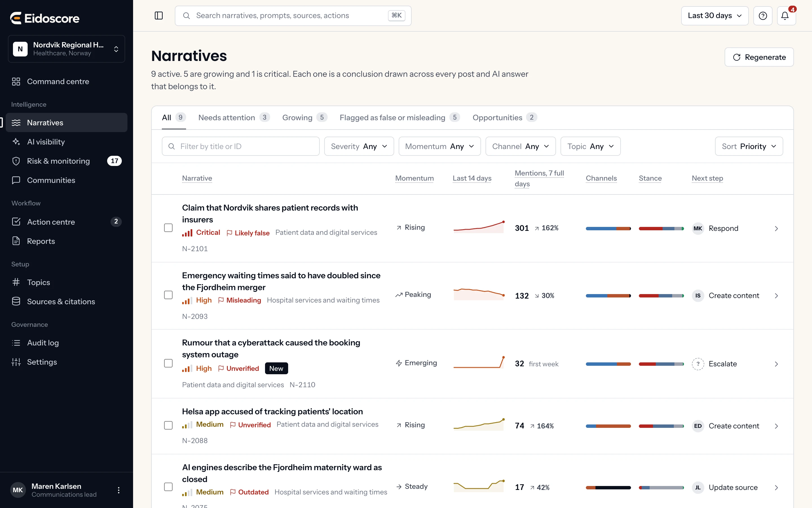Open the Severity filter dropdown
Viewport: 812px width, 508px height.
tap(359, 146)
